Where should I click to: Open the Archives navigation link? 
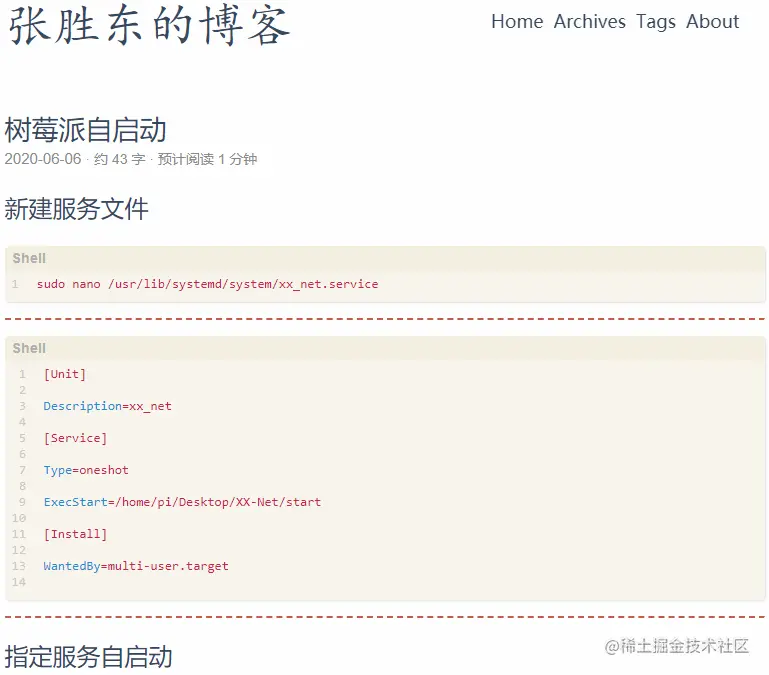(x=590, y=22)
